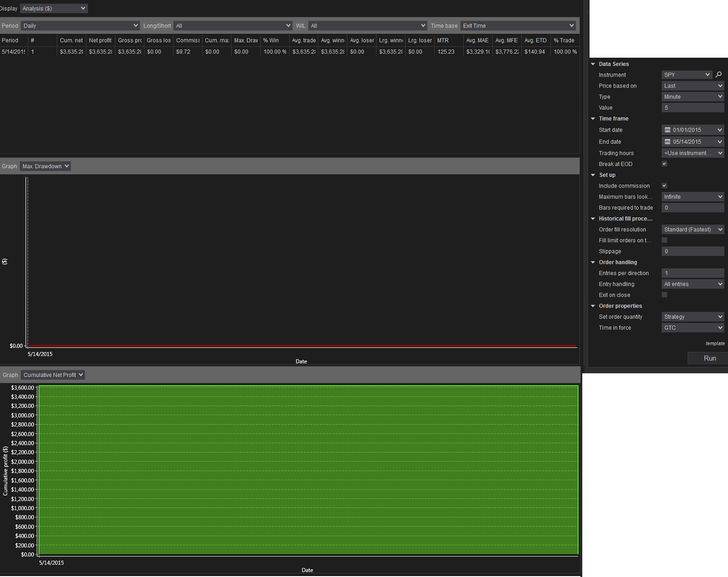Open the Period Daily dropdown
728x577 pixels.
point(80,25)
